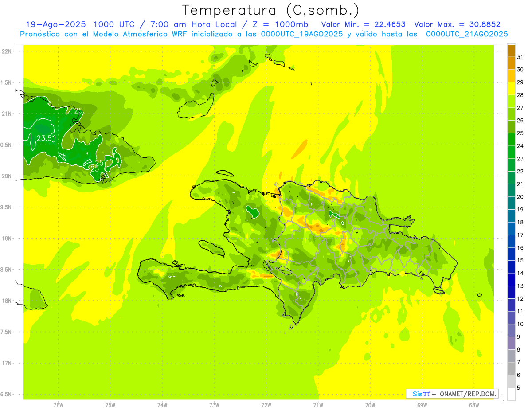Viewport: 532px width, 411px height.
Task: Click the '21N' latitude label
Action: pyautogui.click(x=7, y=114)
